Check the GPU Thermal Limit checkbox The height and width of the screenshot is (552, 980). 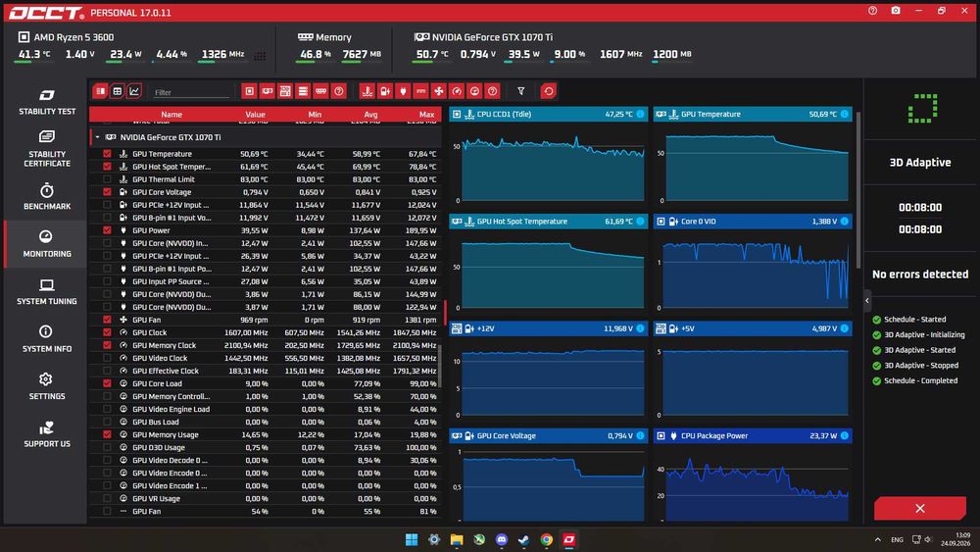click(107, 179)
